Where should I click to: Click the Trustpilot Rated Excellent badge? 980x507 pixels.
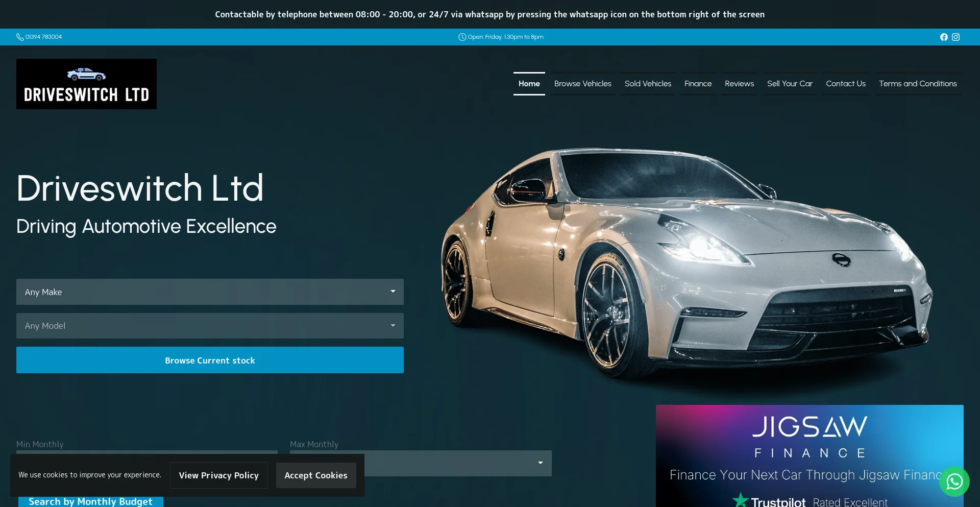click(810, 501)
